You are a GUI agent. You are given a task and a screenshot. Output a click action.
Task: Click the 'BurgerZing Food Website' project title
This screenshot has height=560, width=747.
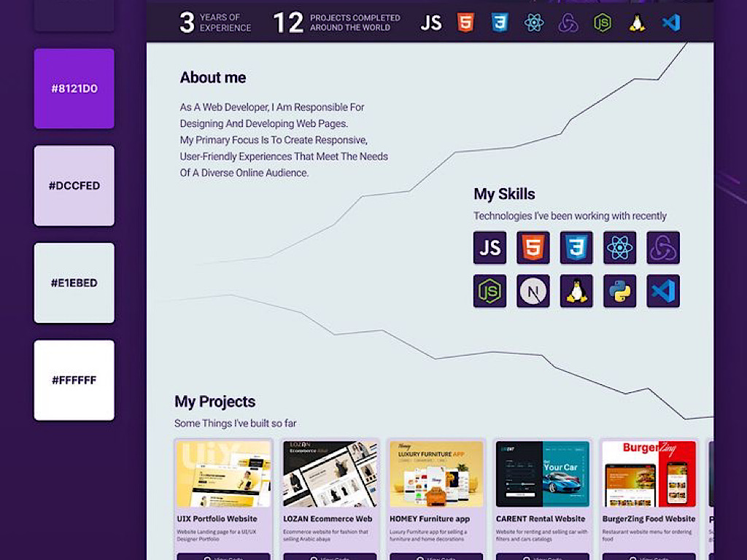point(649,518)
